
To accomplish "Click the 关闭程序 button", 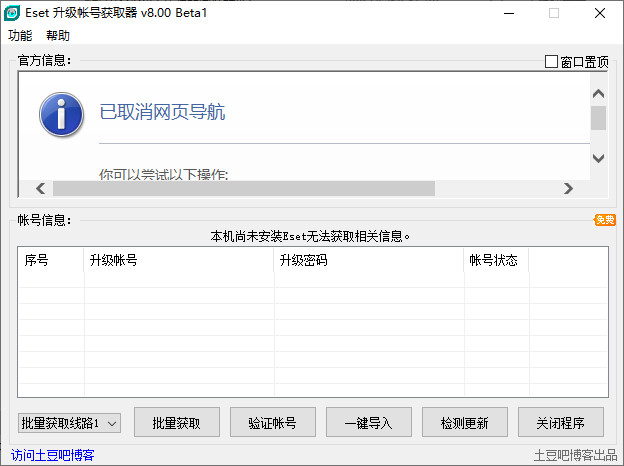I will pyautogui.click(x=561, y=422).
